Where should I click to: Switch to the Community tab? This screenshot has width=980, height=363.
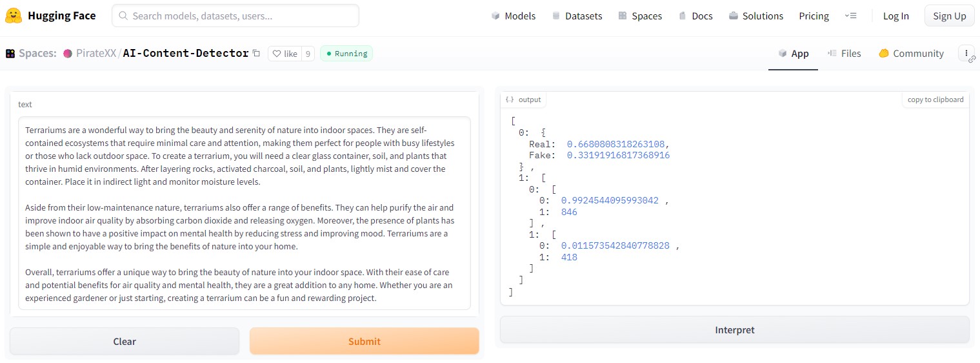(911, 54)
